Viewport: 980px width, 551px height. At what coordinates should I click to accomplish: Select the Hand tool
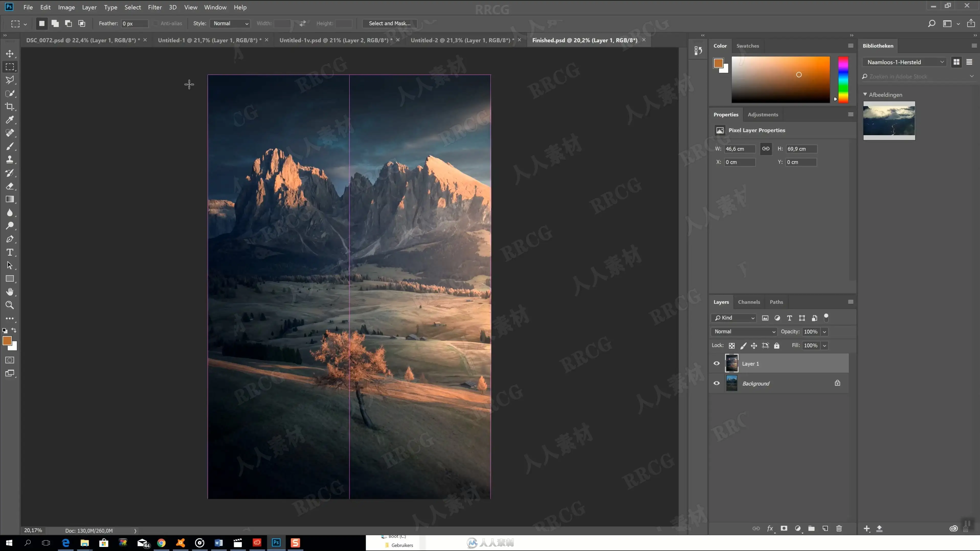pos(10,292)
